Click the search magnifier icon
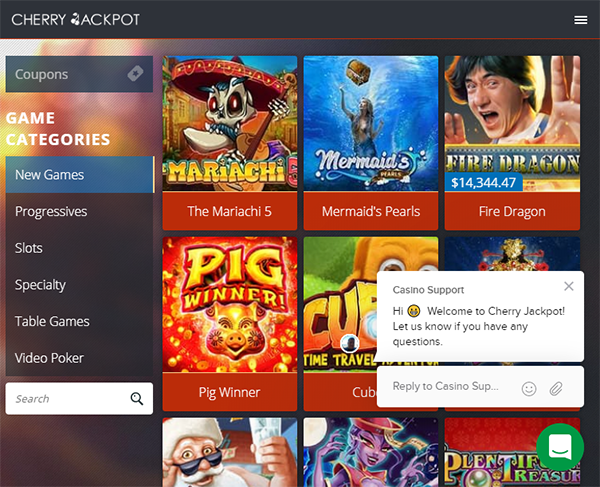This screenshot has width=600, height=487. click(137, 399)
